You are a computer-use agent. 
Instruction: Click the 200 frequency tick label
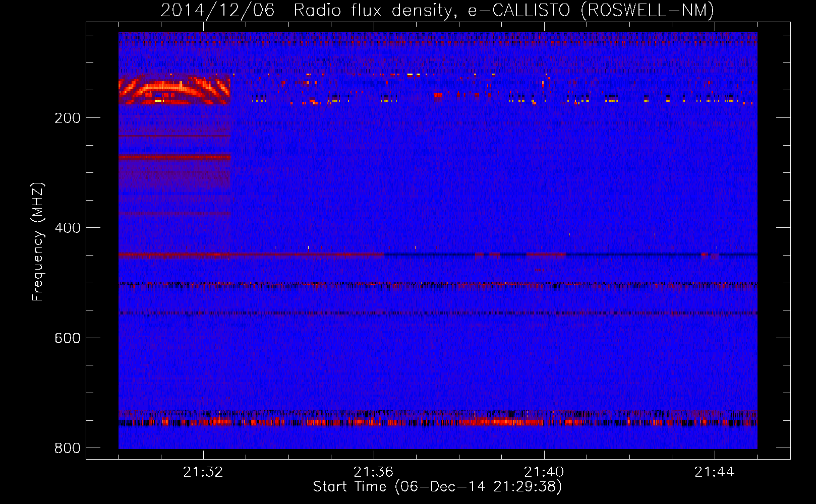(68, 118)
